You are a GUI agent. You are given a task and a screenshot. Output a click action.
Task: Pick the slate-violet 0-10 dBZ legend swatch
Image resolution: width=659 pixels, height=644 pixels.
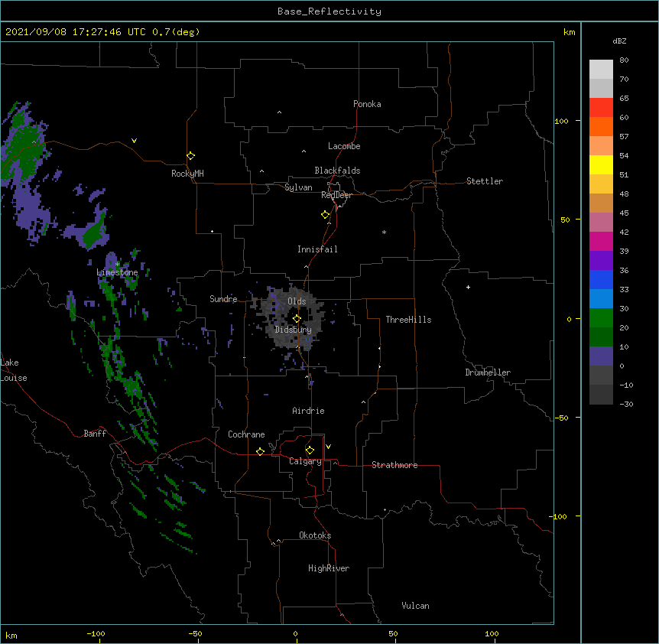[x=601, y=356]
